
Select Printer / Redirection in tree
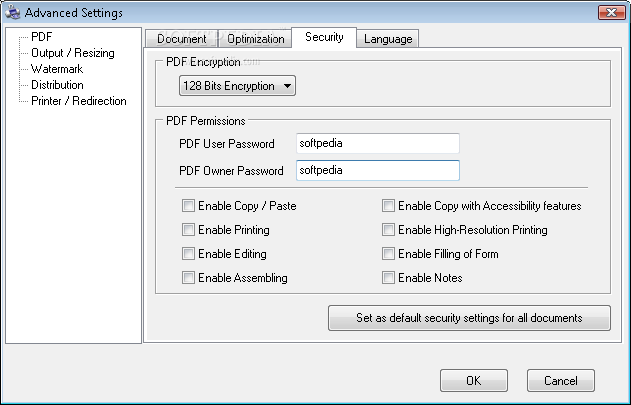point(78,101)
